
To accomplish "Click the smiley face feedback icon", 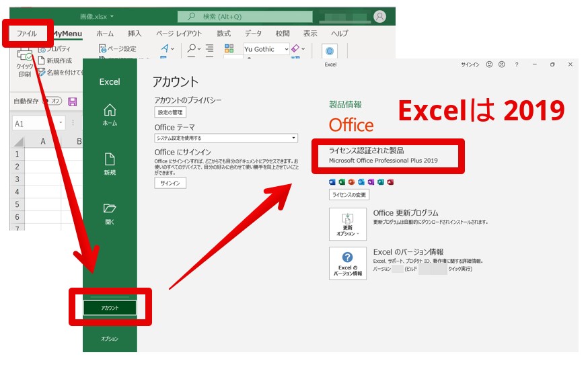I will click(x=489, y=65).
